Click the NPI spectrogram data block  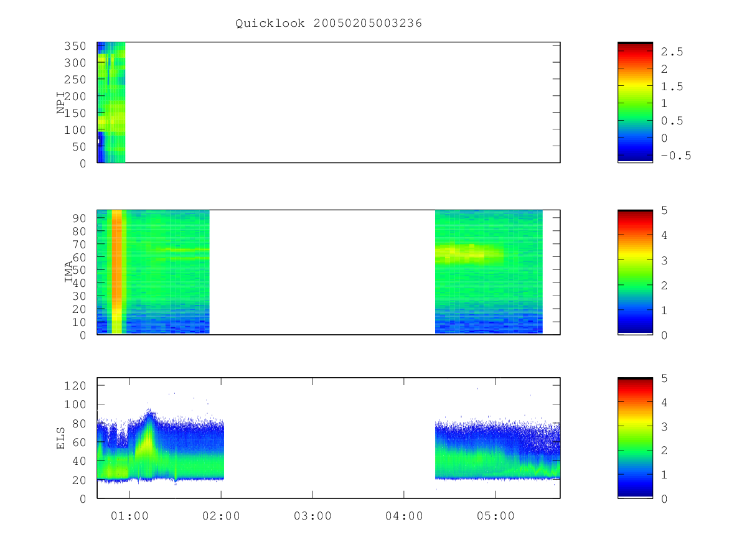click(x=111, y=103)
